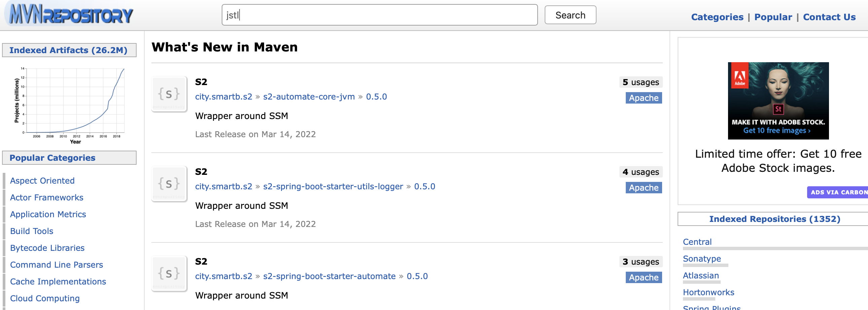Open the Popular navigation item
Screen dimensions: 868x310
773,17
